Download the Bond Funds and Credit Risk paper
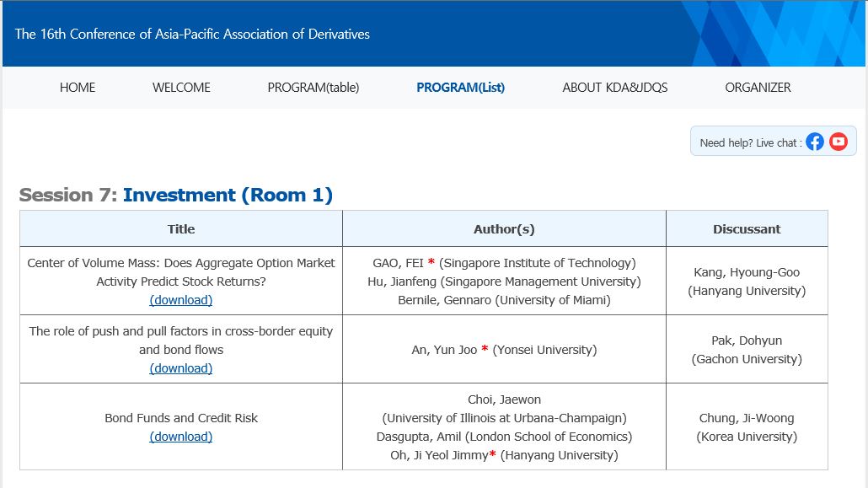Viewport: 868px width, 488px height. click(x=181, y=437)
